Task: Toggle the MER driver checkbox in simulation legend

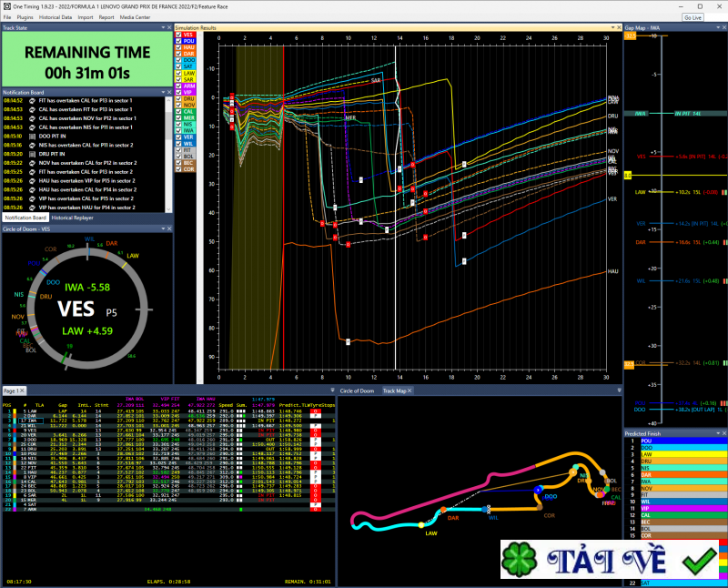Action: point(178,118)
